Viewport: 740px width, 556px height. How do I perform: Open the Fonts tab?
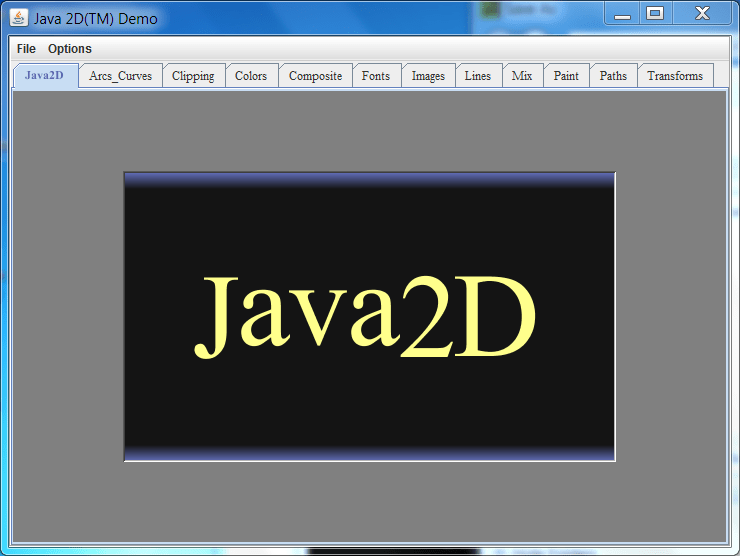pos(376,76)
